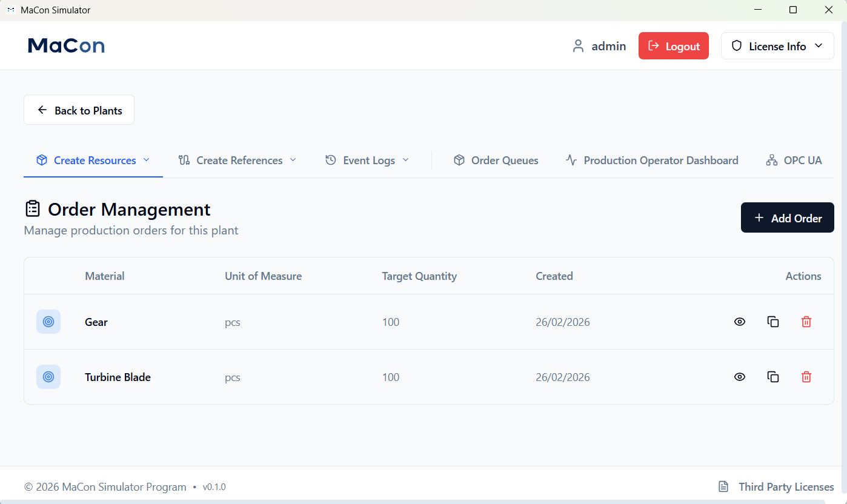Viewport: 847px width, 504px height.
Task: Click the admin user icon
Action: (578, 45)
